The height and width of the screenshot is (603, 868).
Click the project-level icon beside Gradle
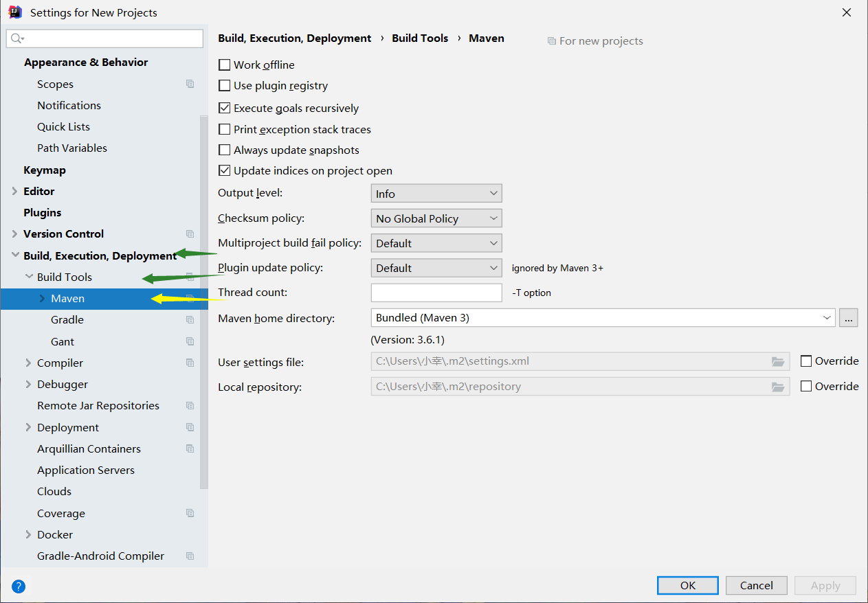190,319
